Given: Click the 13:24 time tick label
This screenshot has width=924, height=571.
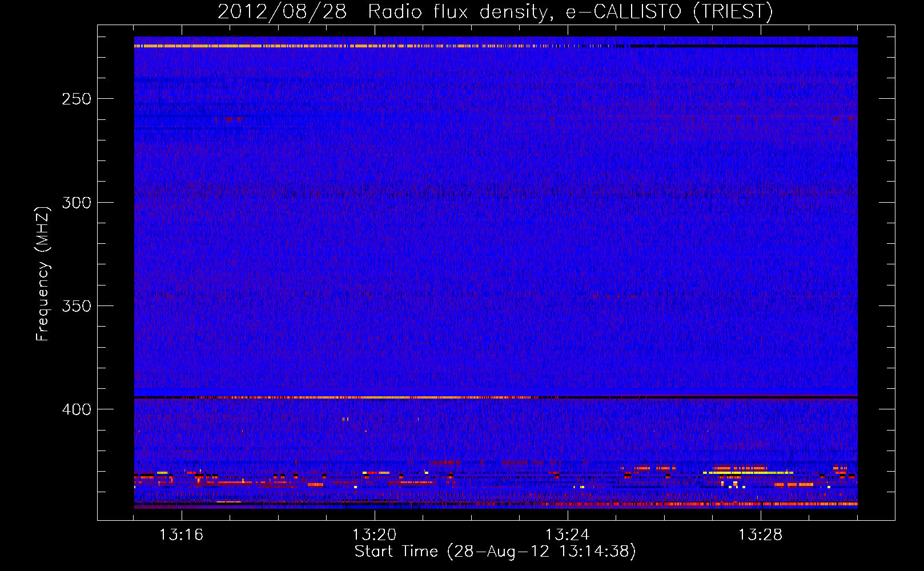Looking at the screenshot, I should pyautogui.click(x=568, y=534).
